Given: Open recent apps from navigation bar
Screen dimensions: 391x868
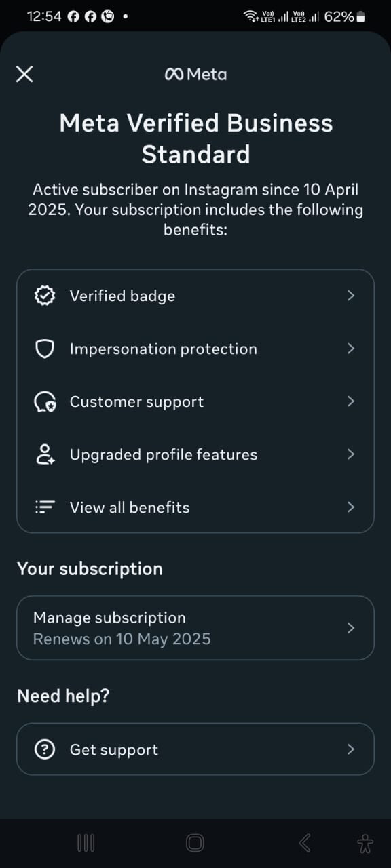Looking at the screenshot, I should (x=86, y=843).
